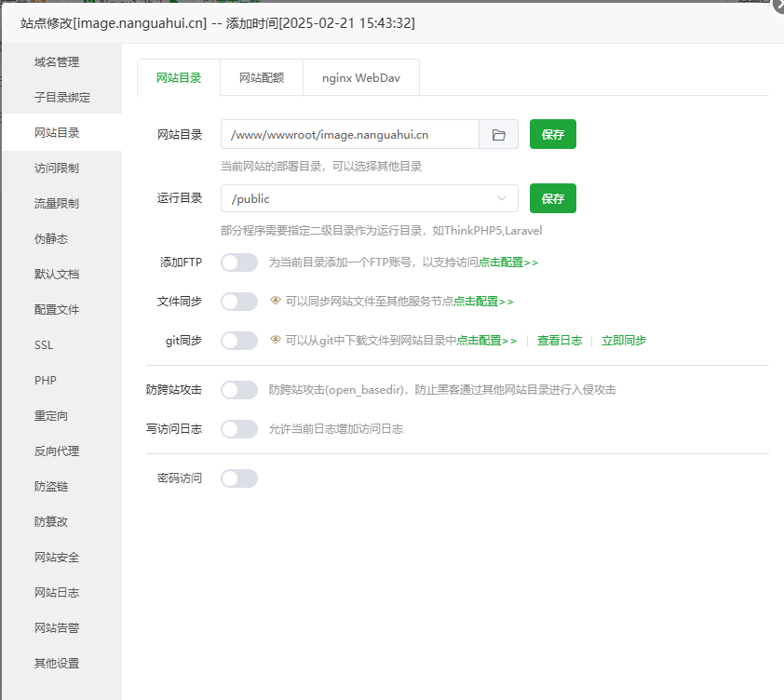Save the 运行目录 setting

click(553, 198)
